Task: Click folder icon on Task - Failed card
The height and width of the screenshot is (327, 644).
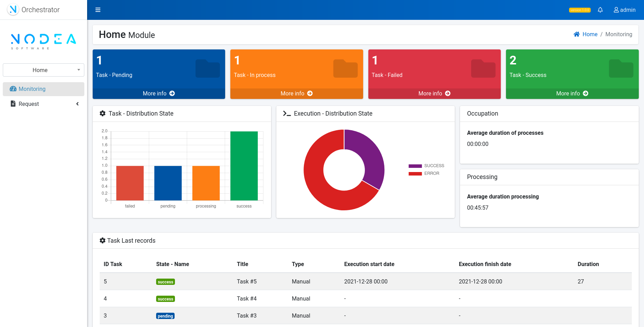Action: [483, 68]
